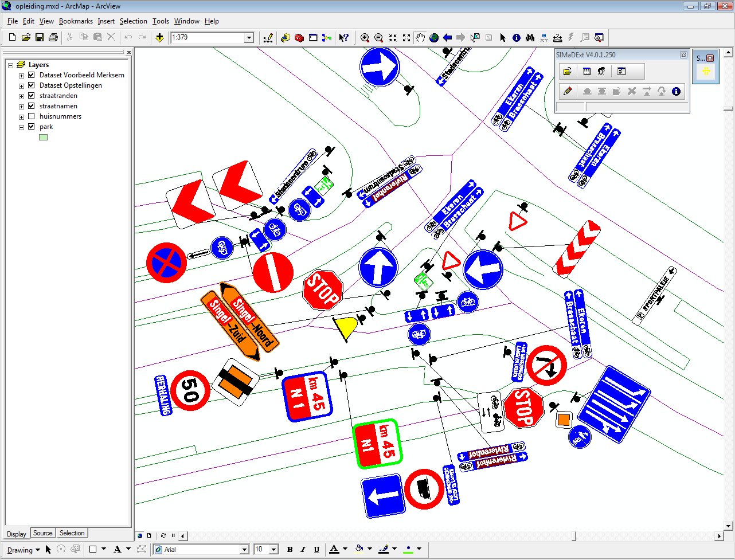Switch to the Source tab

[42, 533]
